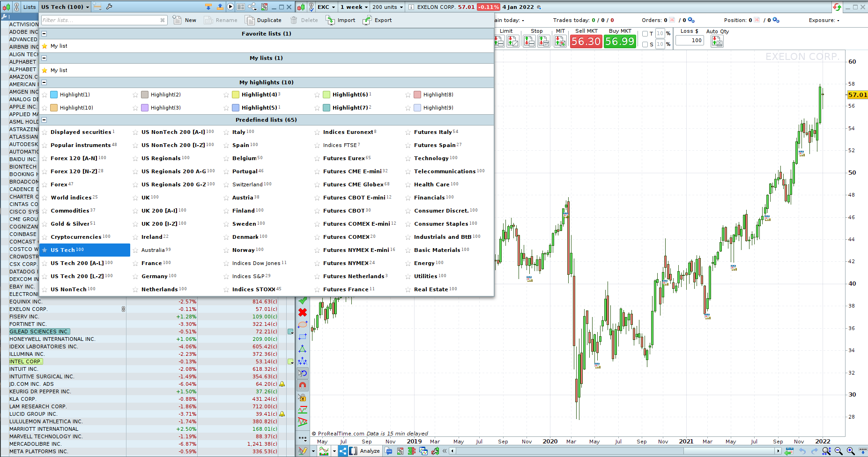Viewport: 868px width, 457px height.
Task: Click the MIT order icon
Action: 560,41
